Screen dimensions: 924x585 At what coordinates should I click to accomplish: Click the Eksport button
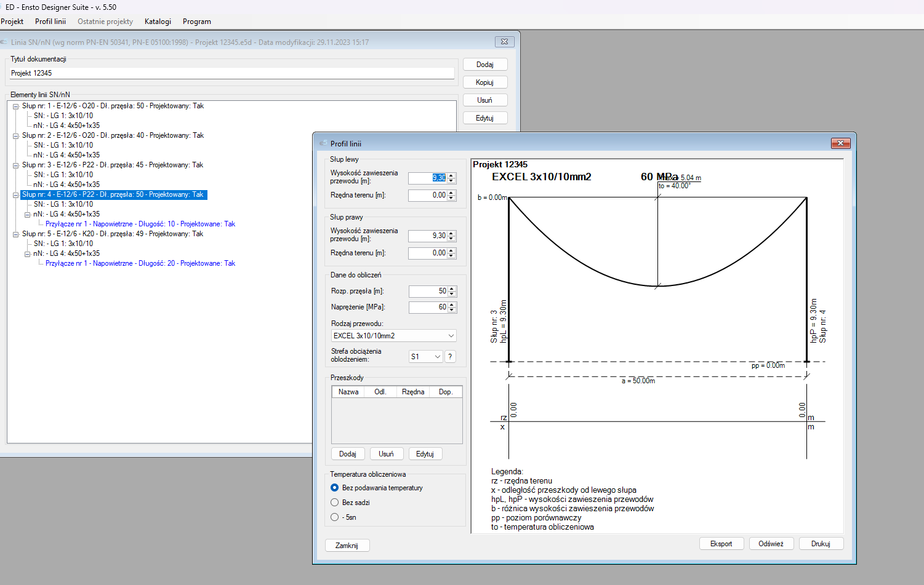(721, 544)
